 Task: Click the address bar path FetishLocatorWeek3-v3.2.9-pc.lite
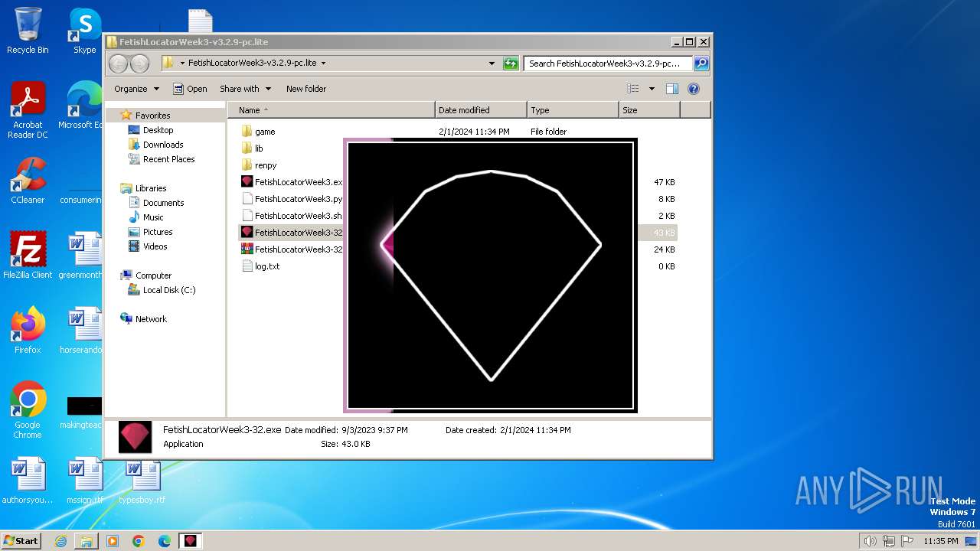point(252,64)
